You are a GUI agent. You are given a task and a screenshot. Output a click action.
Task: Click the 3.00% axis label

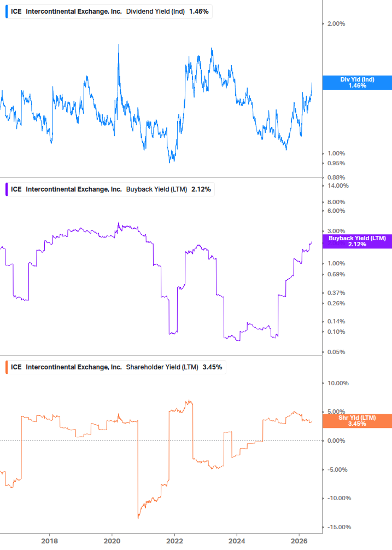pyautogui.click(x=336, y=231)
